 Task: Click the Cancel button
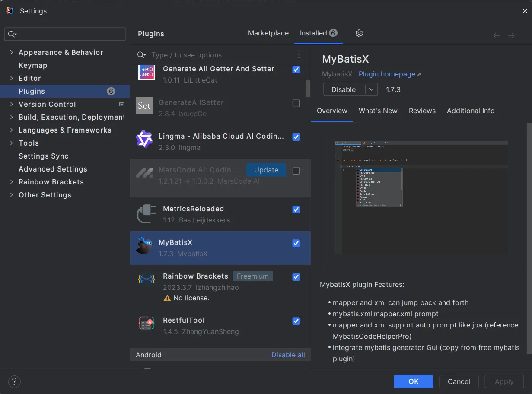click(x=459, y=381)
